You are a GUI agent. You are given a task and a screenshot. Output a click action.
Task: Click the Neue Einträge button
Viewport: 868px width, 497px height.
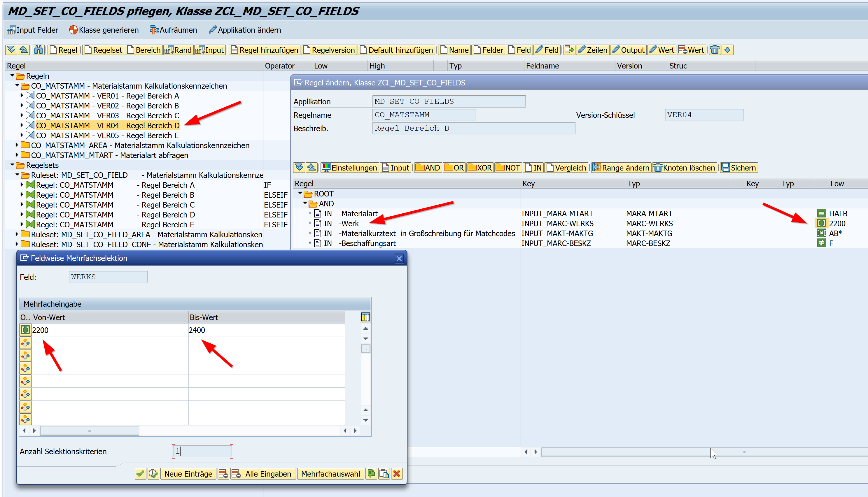[x=188, y=473]
